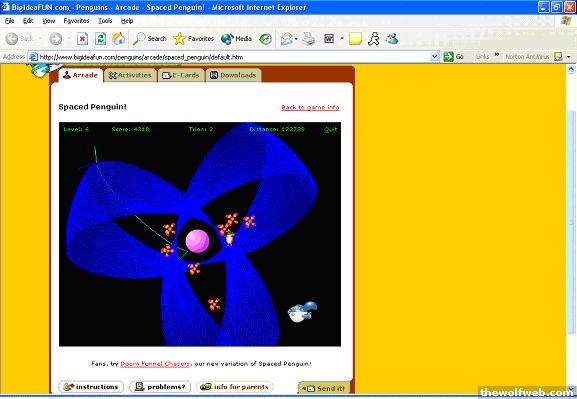Expand the Mail button dropdown arrow
Screen dimensions: 577x399
click(296, 39)
